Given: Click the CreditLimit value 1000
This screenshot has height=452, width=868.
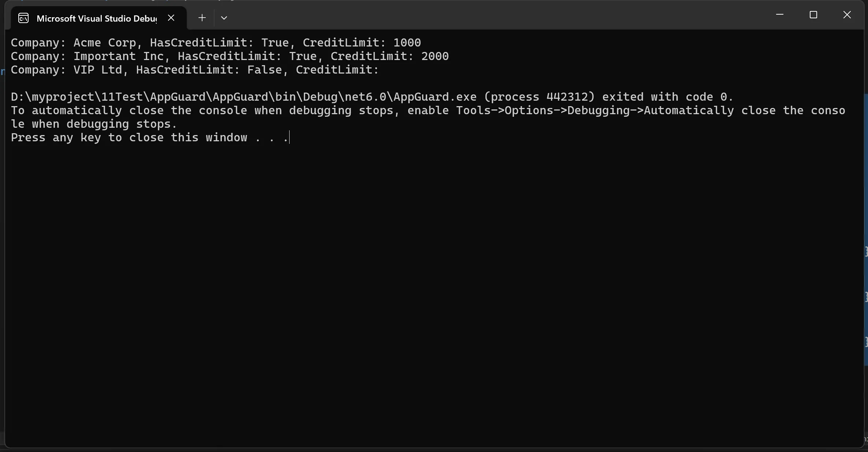Looking at the screenshot, I should click(x=407, y=43).
